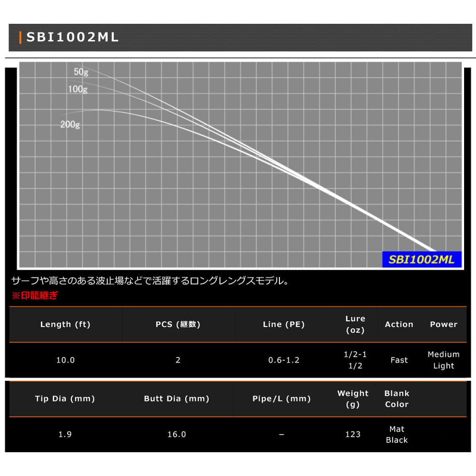This screenshot has height=476, width=476.
Task: Click the SBI1002ML heading title
Action: pos(72,37)
